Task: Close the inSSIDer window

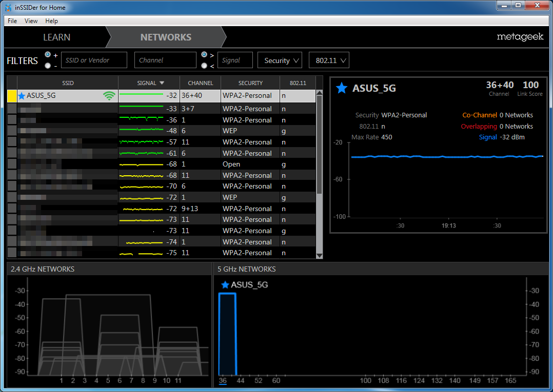Action: (537, 6)
